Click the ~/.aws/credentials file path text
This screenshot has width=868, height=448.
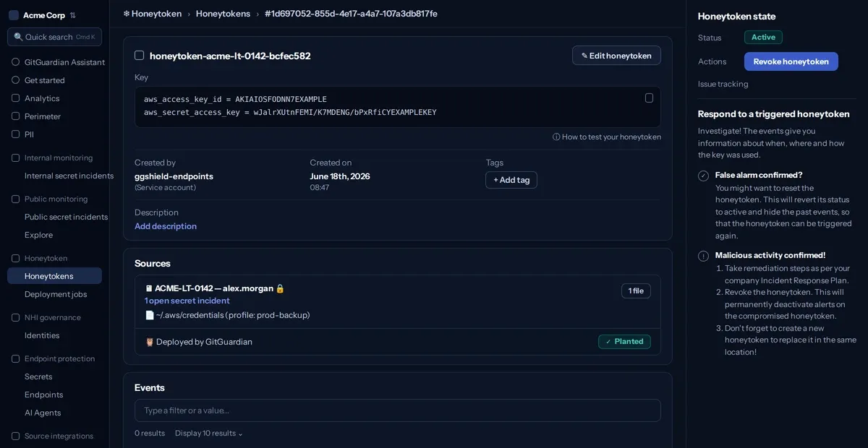coord(233,315)
